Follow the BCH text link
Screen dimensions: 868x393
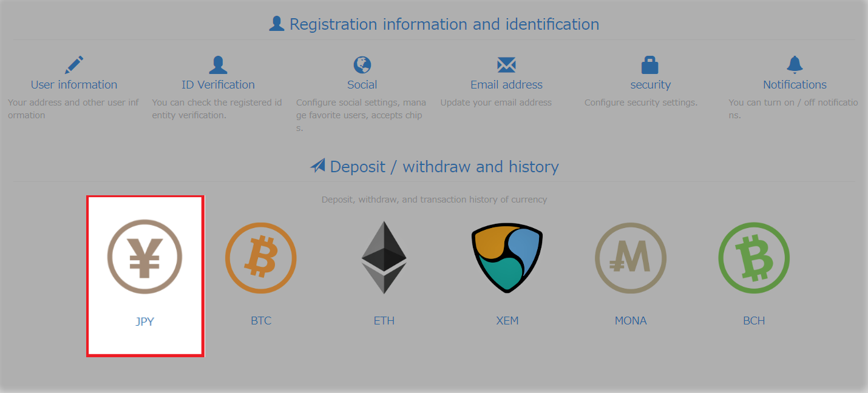coord(754,321)
